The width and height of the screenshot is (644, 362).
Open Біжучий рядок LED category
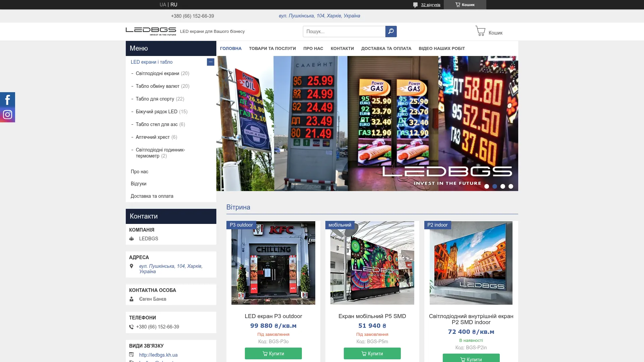(x=157, y=112)
